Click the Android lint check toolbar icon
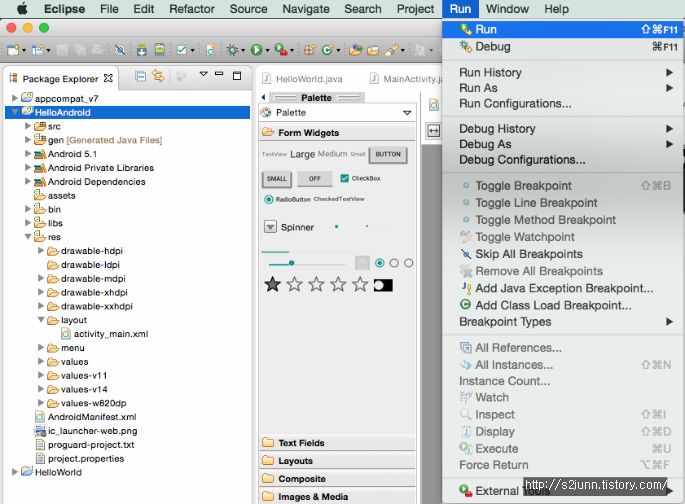685x504 pixels. click(x=182, y=50)
